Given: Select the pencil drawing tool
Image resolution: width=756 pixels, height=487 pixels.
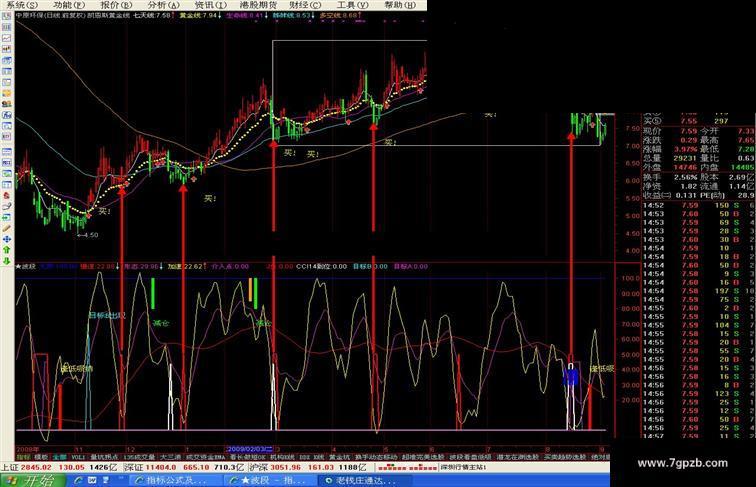Looking at the screenshot, I should [7, 228].
